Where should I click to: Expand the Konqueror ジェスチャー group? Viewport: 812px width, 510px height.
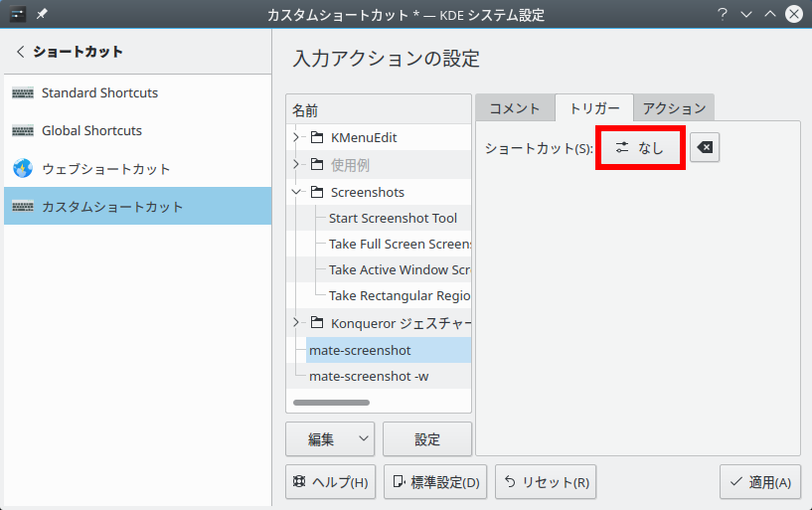click(x=296, y=322)
